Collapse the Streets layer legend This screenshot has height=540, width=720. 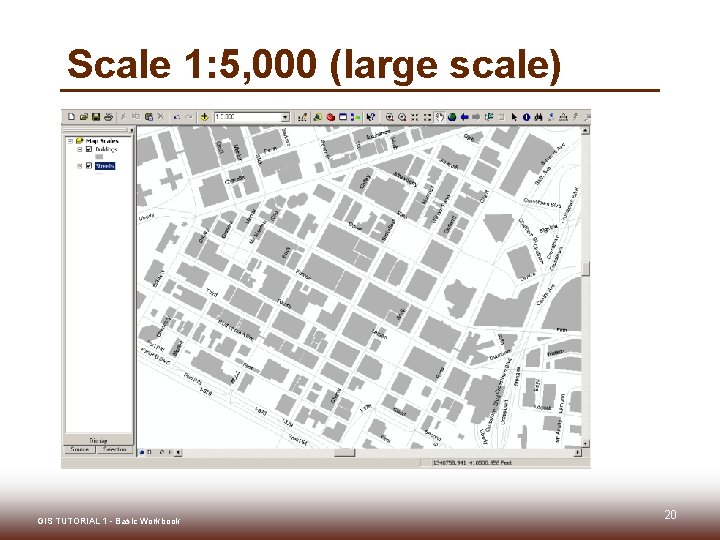(80, 166)
